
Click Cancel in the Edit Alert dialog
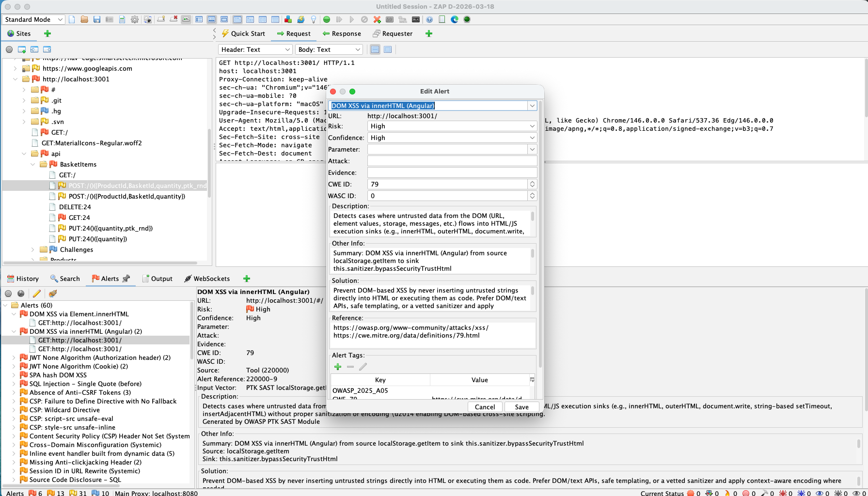[485, 407]
